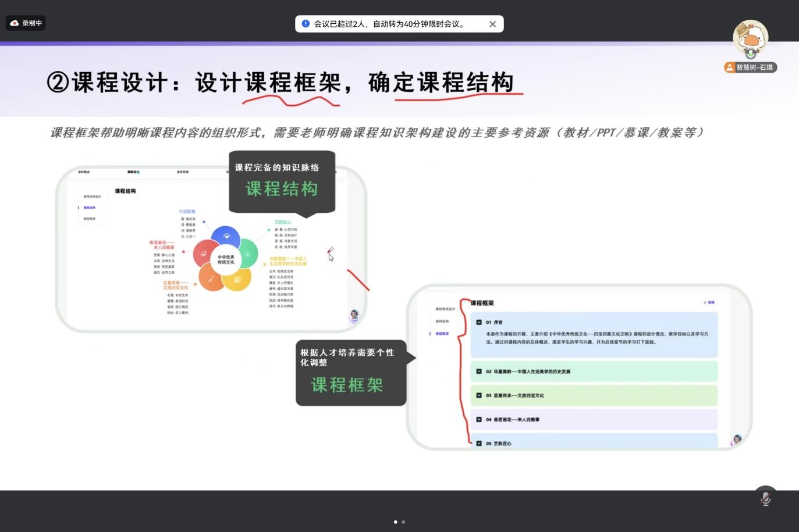Click the 智慧树-石琪 participant name label

[x=750, y=67]
